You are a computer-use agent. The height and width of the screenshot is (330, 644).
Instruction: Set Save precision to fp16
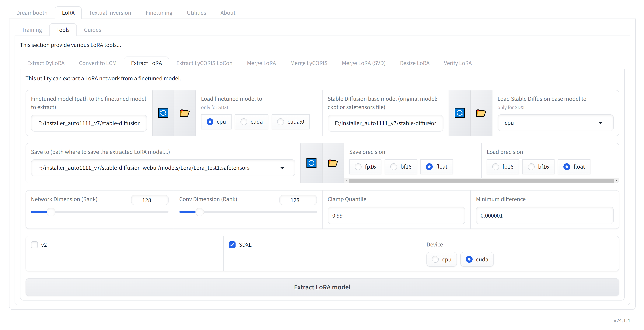(365, 167)
